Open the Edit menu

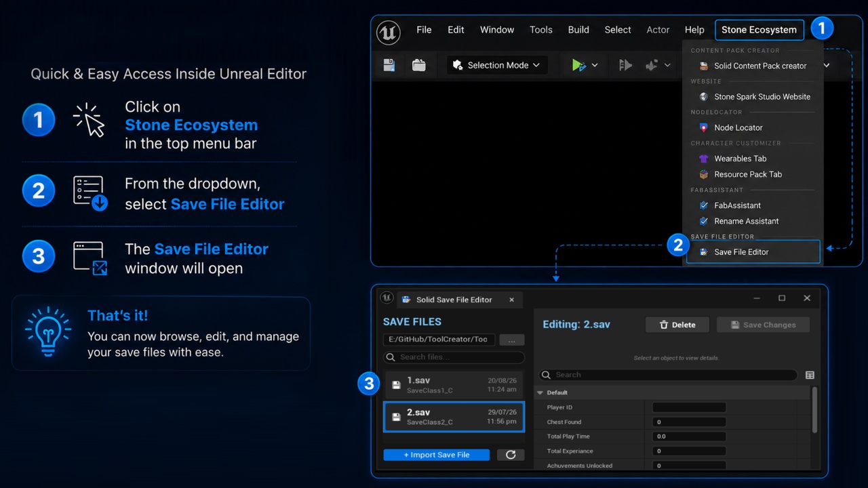456,30
